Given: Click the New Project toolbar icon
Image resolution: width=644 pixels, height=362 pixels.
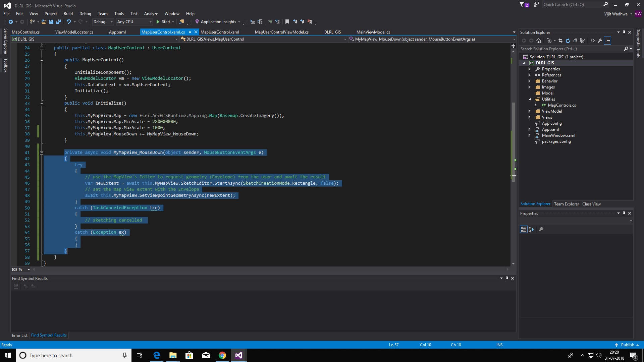Looking at the screenshot, I should 32,22.
